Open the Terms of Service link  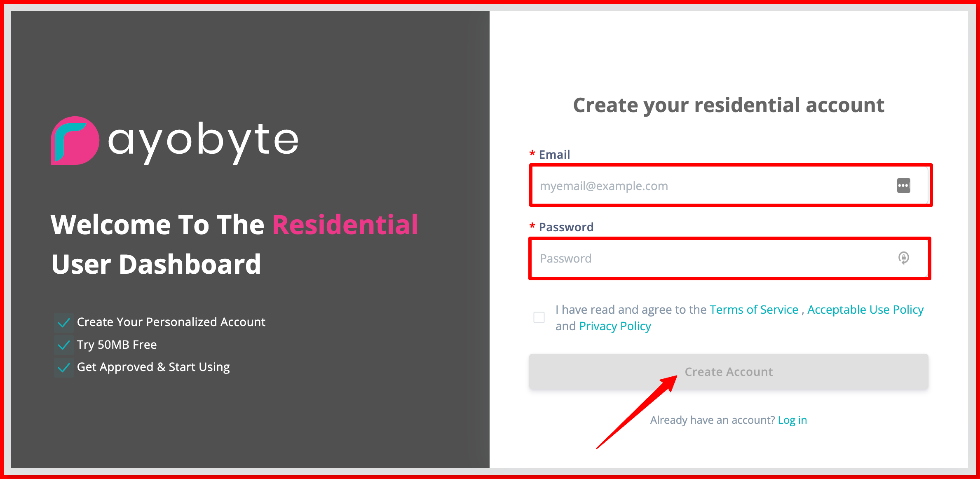[x=754, y=310]
